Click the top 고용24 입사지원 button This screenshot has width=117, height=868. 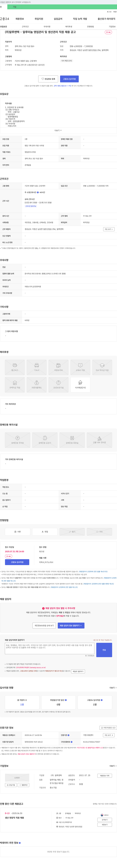pyautogui.click(x=69, y=79)
